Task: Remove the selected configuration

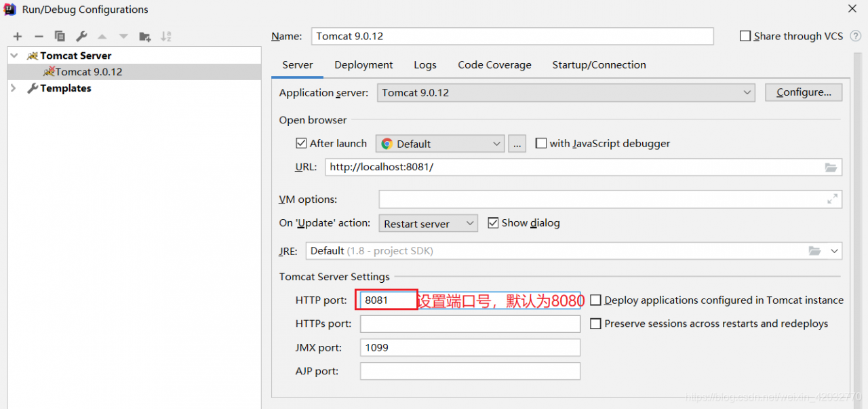Action: [x=39, y=37]
